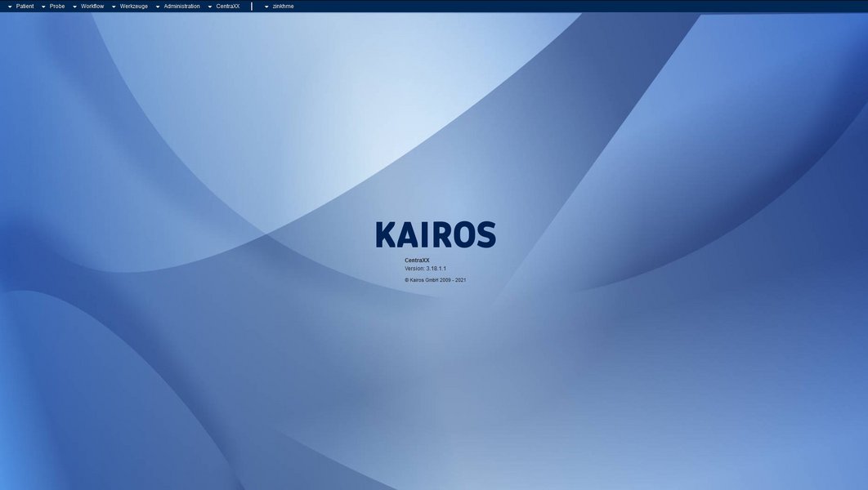Open the Workflow menu

(x=88, y=6)
